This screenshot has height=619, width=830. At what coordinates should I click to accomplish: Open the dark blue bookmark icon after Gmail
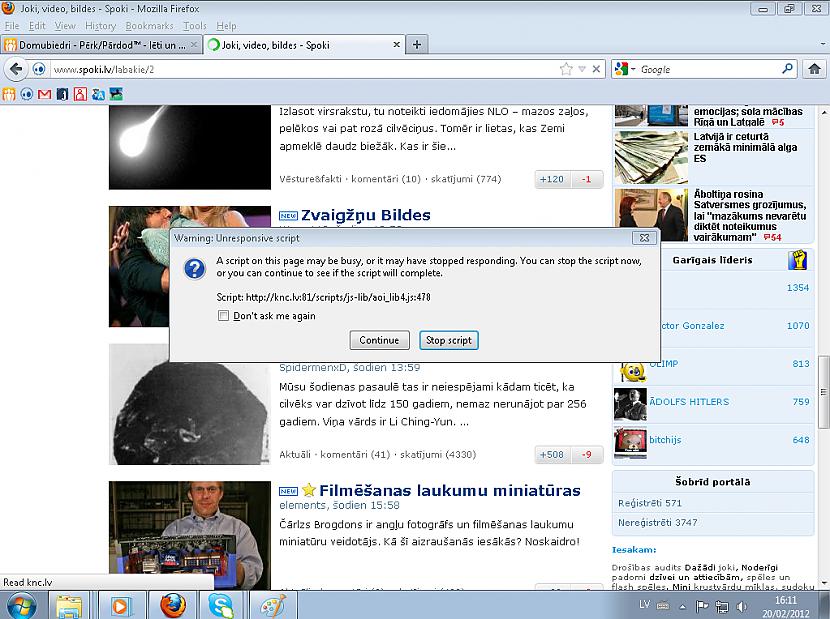62,94
